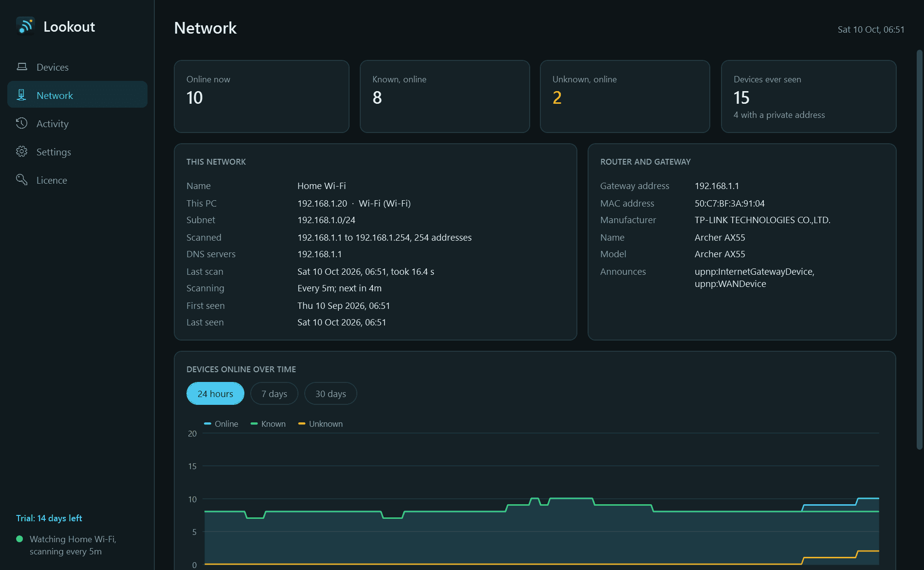Switch chart to 7 days
Screen dimensions: 924x570
[274, 394]
